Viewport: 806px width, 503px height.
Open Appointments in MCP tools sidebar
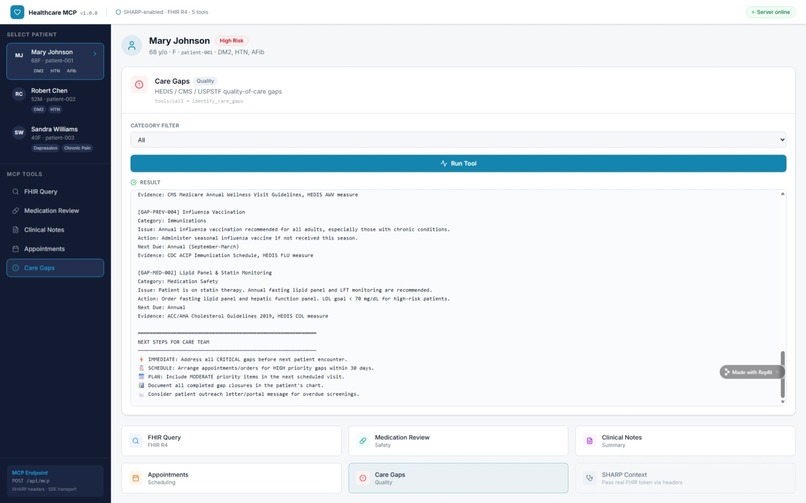coord(55,249)
